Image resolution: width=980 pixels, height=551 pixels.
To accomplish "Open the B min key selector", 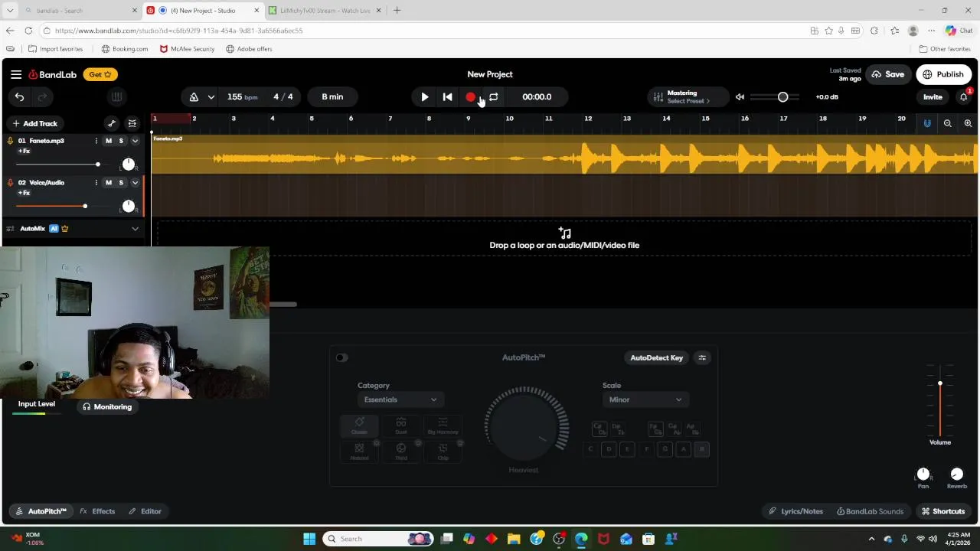I will (x=332, y=97).
